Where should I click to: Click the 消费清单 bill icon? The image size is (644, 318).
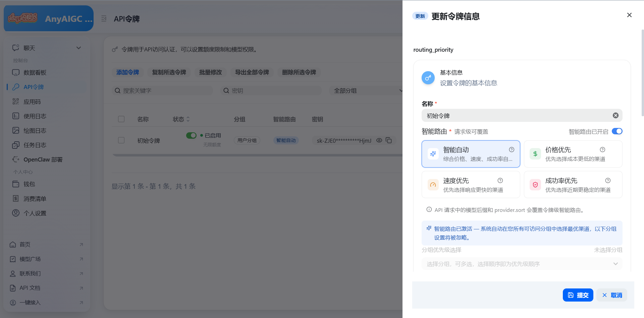pyautogui.click(x=16, y=198)
